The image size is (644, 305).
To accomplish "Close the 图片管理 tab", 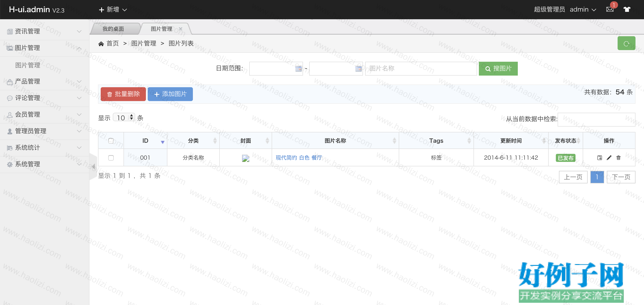I will tap(181, 29).
